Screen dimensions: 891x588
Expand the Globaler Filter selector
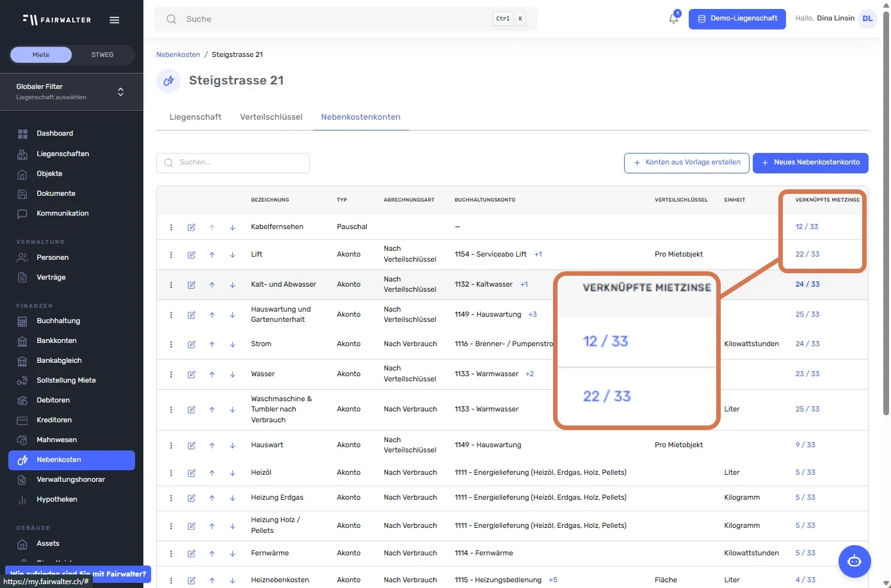click(72, 91)
